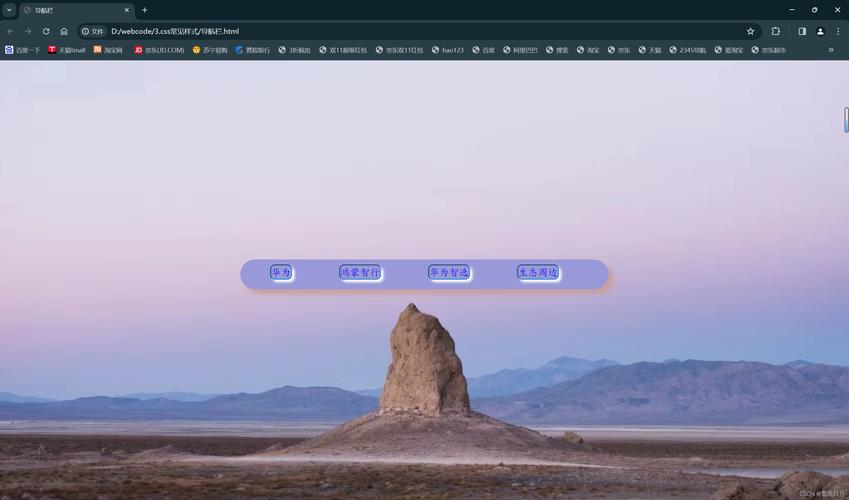The image size is (849, 500).
Task: Open the user profile avatar icon
Action: click(x=820, y=31)
